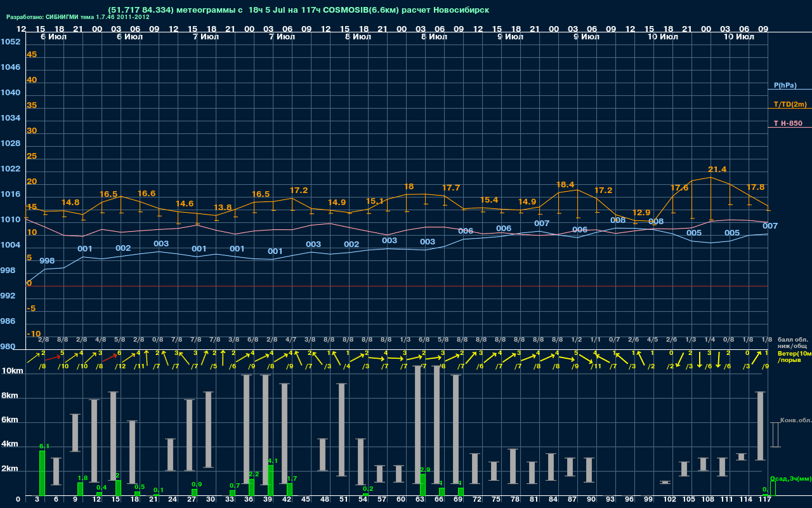Click the 1/4 cloud cover value

click(709, 340)
